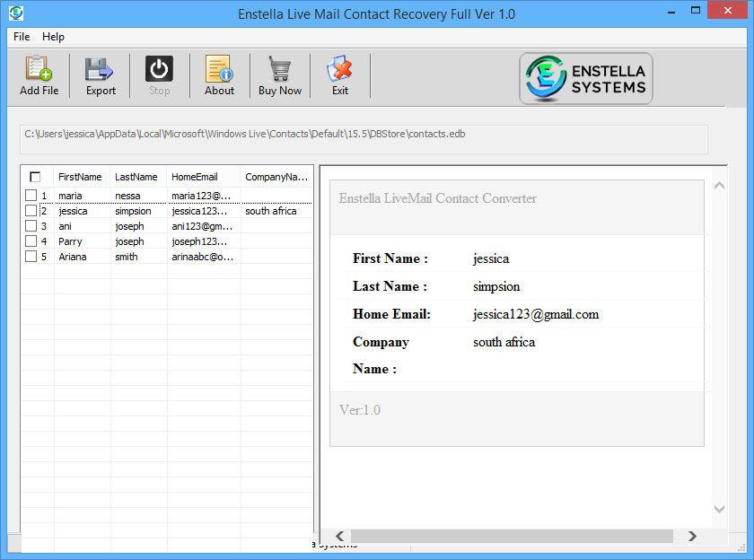Select the 'jessica' cell in the contact list
Image resolution: width=754 pixels, height=560 pixels.
[73, 211]
